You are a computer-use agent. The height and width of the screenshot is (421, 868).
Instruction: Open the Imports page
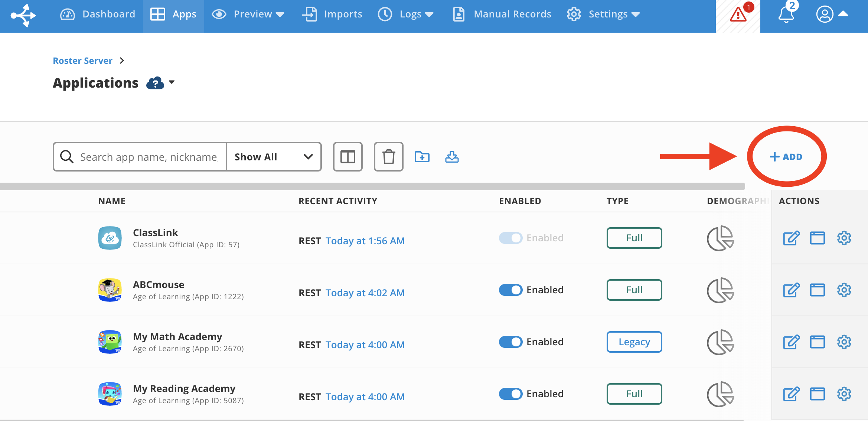(332, 14)
